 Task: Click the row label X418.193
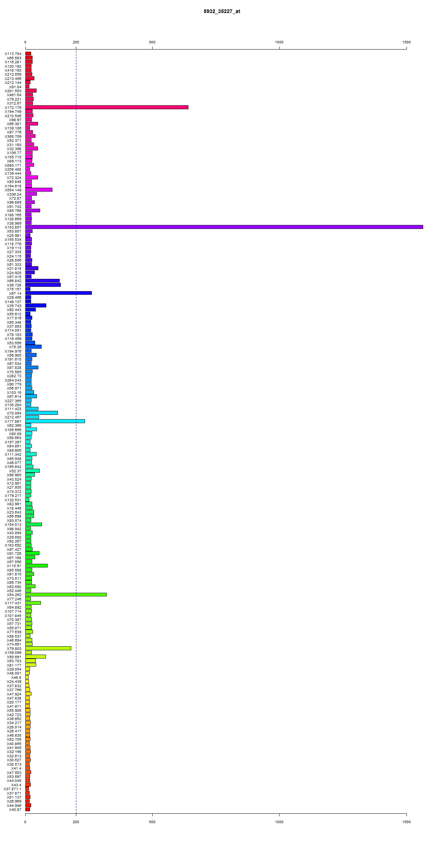[13, 70]
